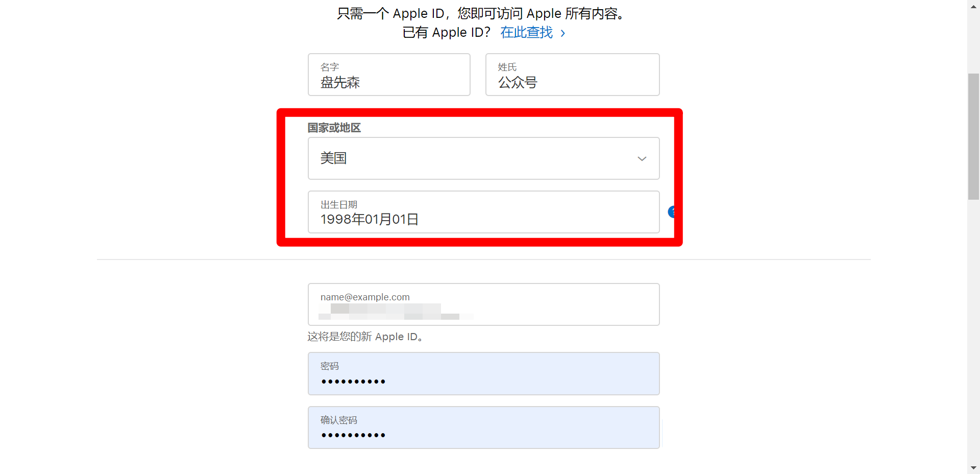Select the 出生日期 date field
This screenshot has width=980, height=474.
pyautogui.click(x=483, y=212)
